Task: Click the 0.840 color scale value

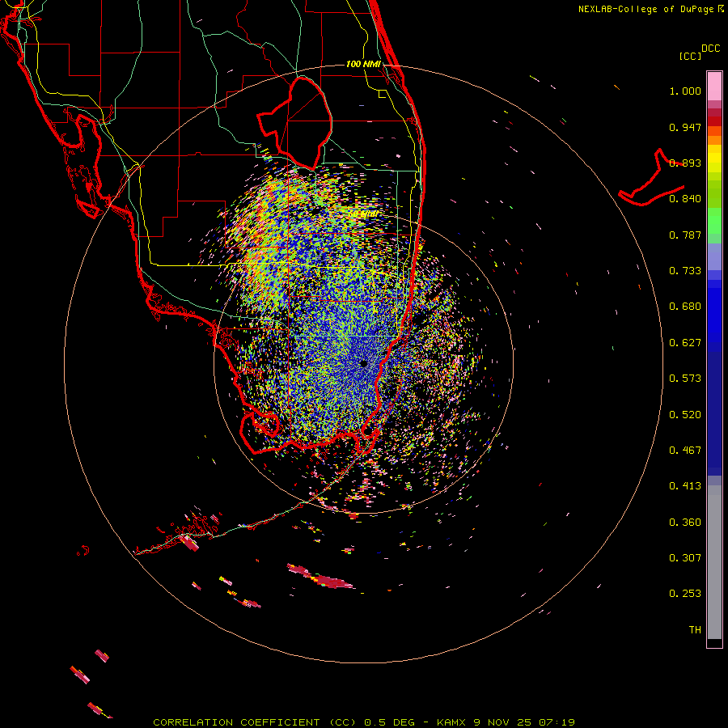Action: click(685, 199)
